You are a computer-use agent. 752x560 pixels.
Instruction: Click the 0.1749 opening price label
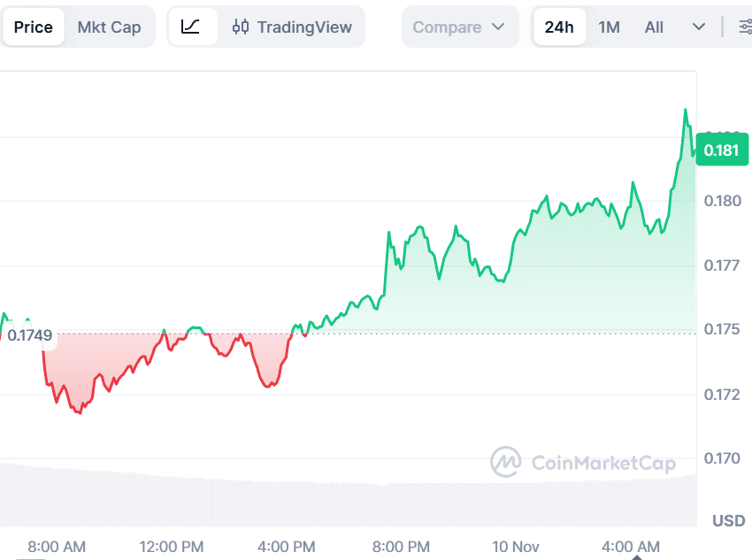coord(29,335)
